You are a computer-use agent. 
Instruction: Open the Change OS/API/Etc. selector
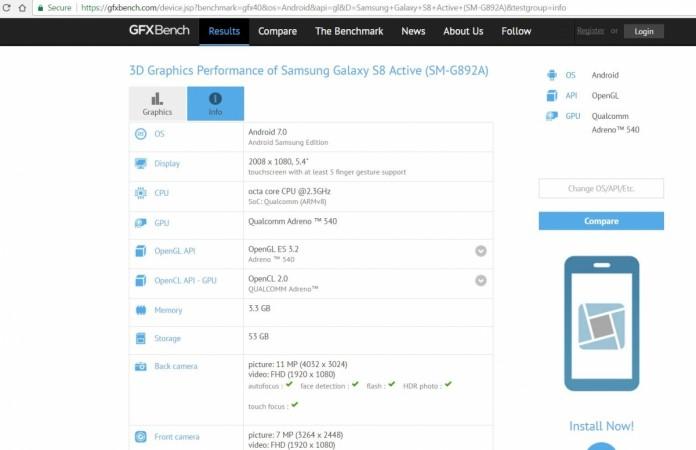pyautogui.click(x=601, y=189)
